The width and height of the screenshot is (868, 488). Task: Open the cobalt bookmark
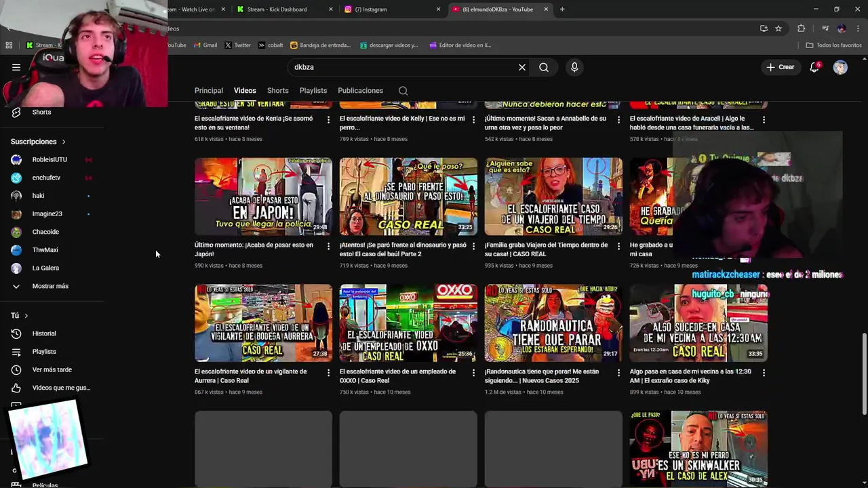click(x=270, y=45)
